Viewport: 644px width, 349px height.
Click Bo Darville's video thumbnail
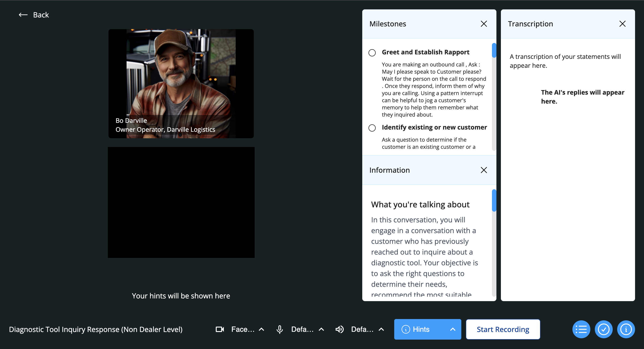click(181, 84)
